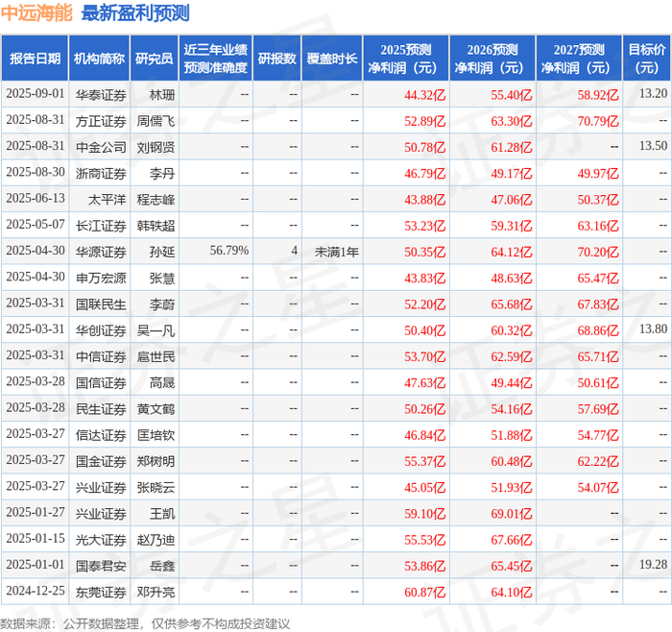This screenshot has height=632, width=672.
Task: Select the 2025预测净利润 column header
Action: 406,59
